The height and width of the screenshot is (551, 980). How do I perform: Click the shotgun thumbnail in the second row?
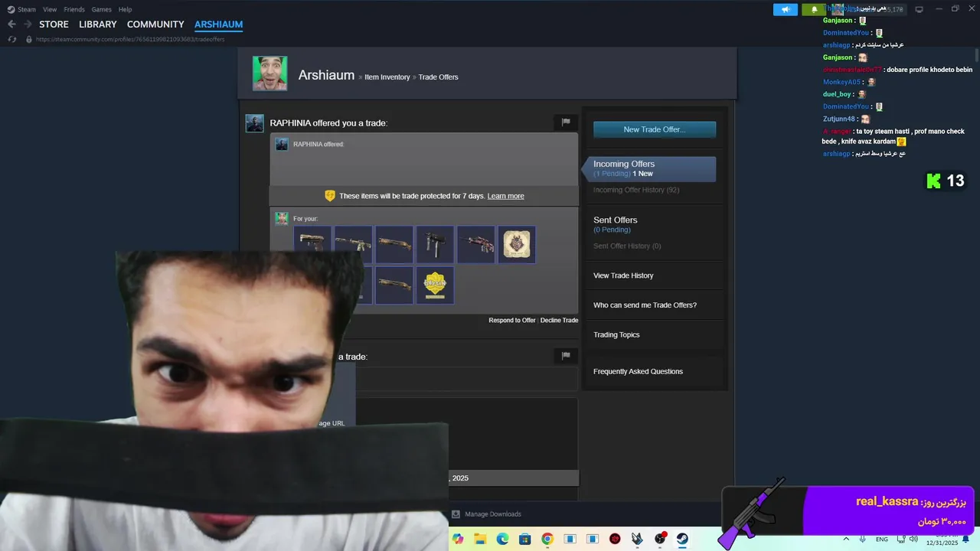tap(394, 285)
